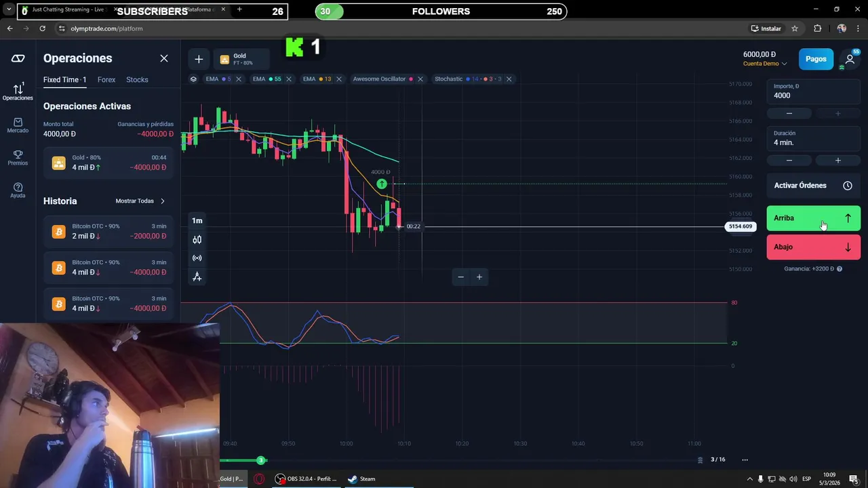
Task: Switch to the Fixed Time tab
Action: click(64, 79)
